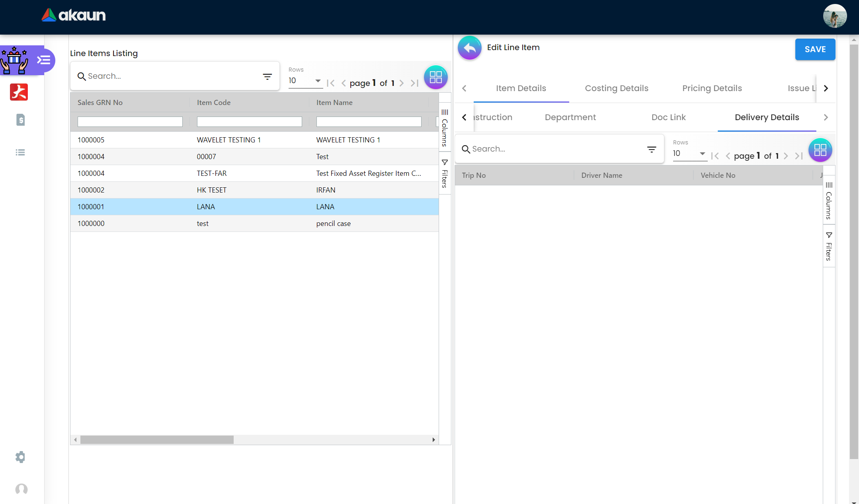Switch to the Department tab

pyautogui.click(x=570, y=117)
